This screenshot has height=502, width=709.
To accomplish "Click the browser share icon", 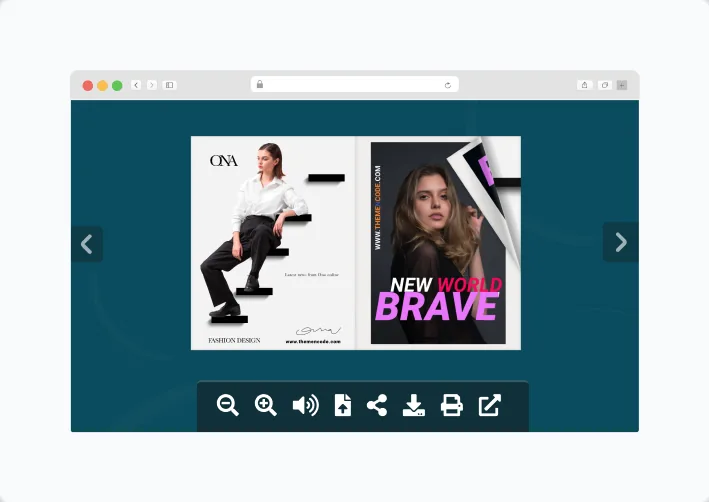I will click(x=585, y=85).
